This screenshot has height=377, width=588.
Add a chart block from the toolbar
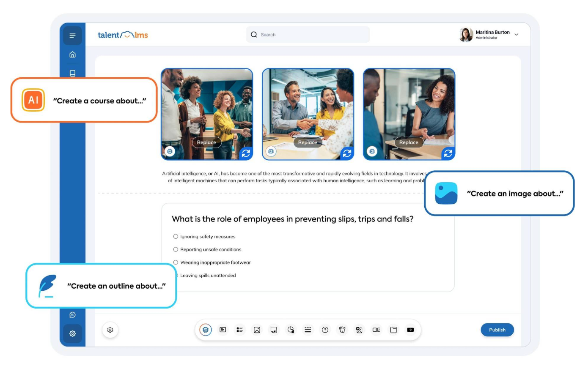tap(291, 330)
